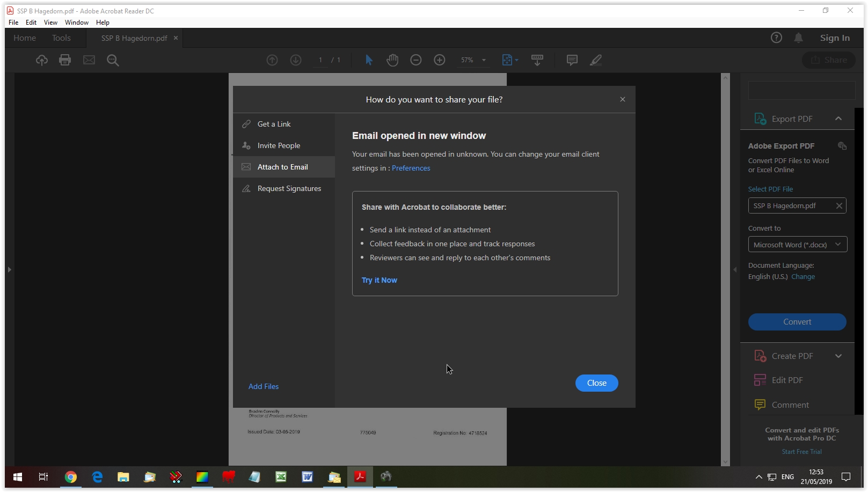Close the SSP B Hagedorn.pdf tab
Viewport: 868px width, 492px height.
pos(176,38)
